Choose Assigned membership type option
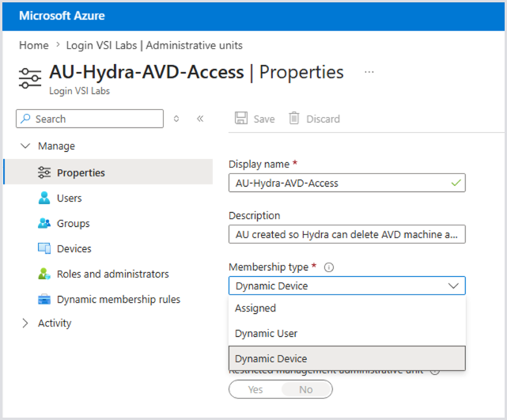507x420 pixels. click(x=347, y=308)
